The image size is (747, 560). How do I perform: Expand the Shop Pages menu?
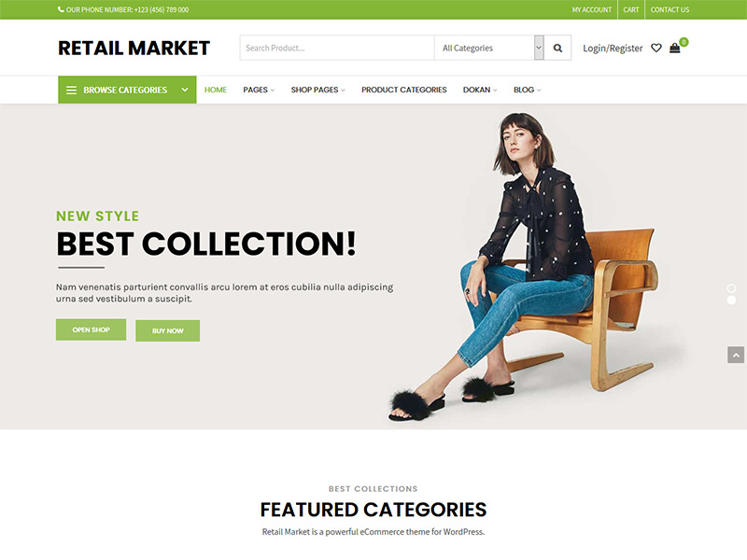(317, 90)
